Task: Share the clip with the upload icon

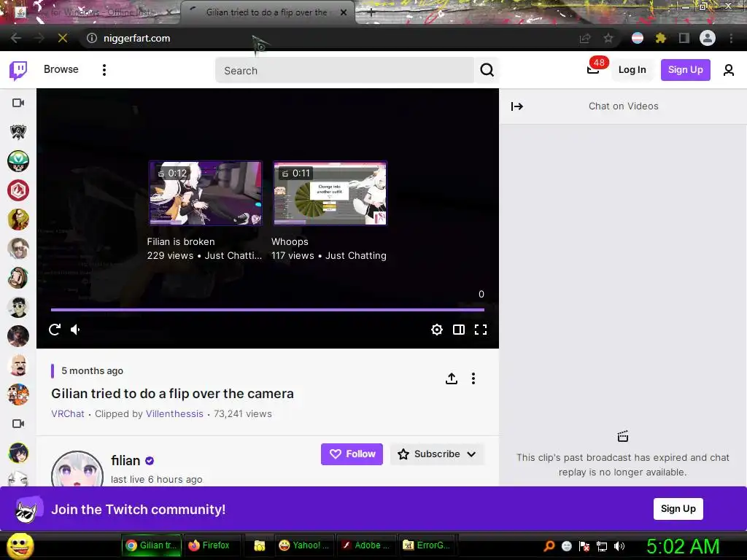Action: [x=451, y=378]
